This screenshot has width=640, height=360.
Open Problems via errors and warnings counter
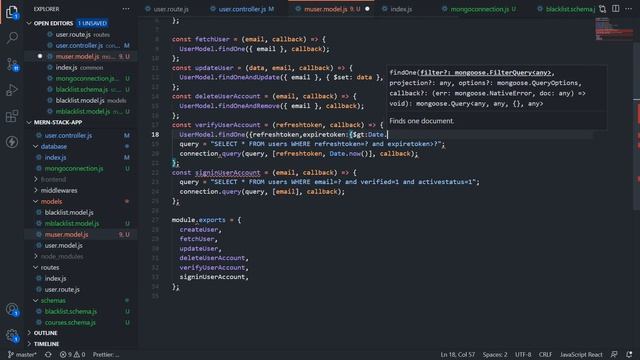tap(72, 354)
